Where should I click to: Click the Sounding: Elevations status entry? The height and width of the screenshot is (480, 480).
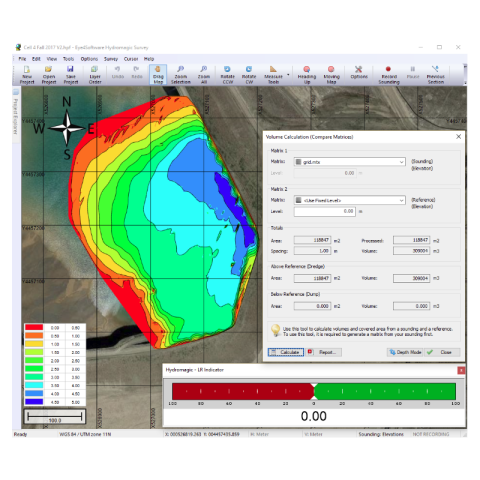point(381,434)
